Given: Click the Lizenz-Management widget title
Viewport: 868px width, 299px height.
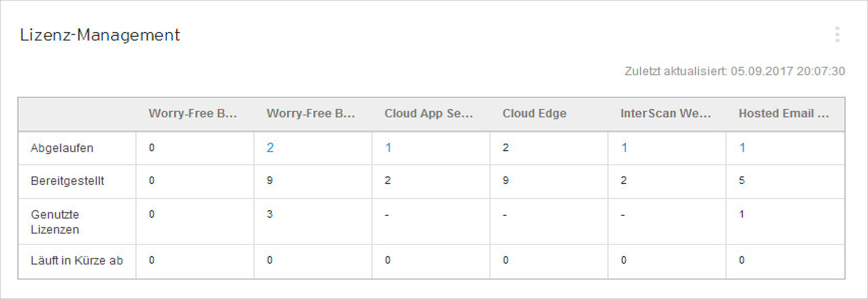Looking at the screenshot, I should pyautogui.click(x=100, y=35).
